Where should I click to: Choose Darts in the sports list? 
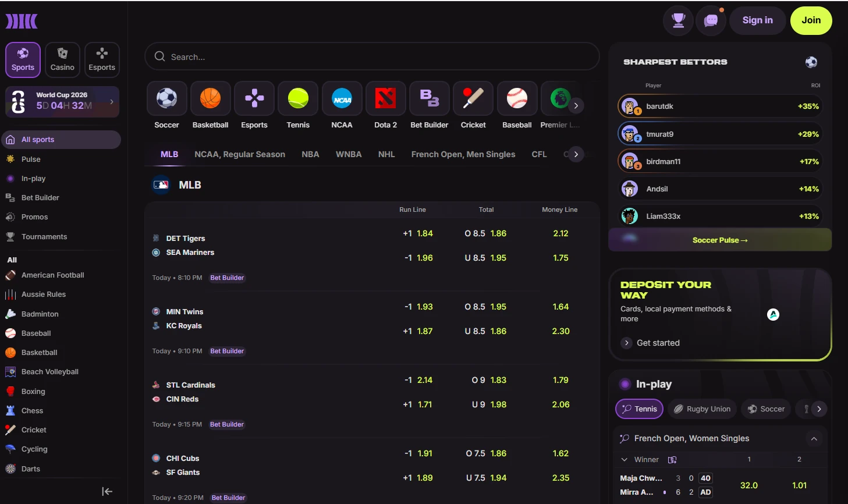click(31, 468)
